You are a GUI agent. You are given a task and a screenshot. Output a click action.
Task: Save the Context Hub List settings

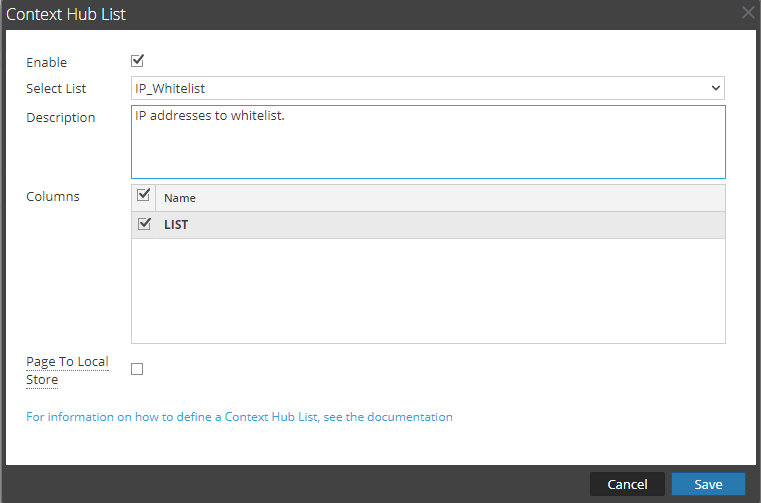click(708, 484)
